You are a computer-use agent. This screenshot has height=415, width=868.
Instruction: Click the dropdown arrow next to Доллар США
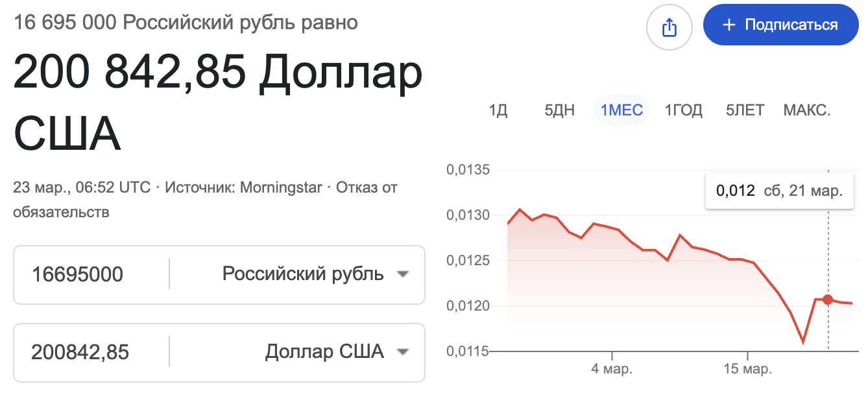(404, 352)
